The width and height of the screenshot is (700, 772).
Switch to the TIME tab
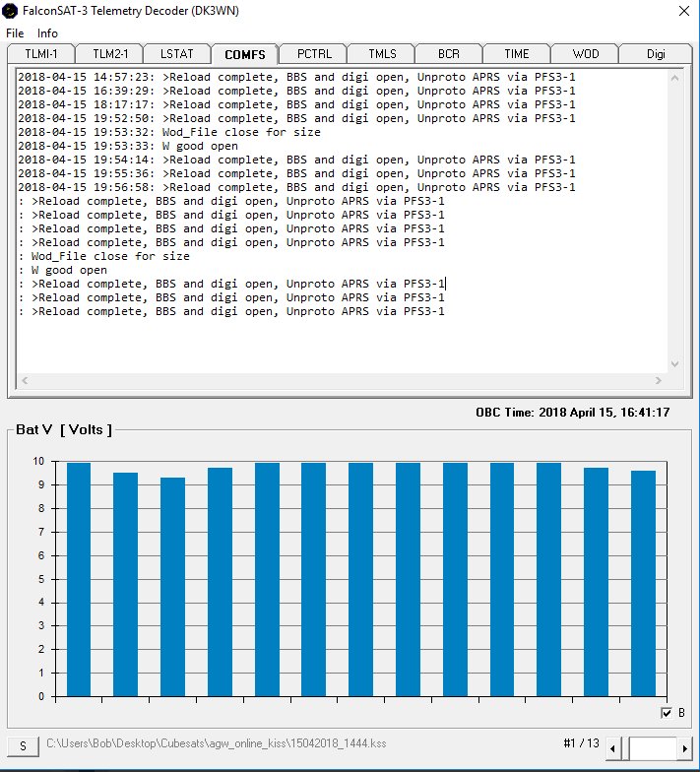516,53
